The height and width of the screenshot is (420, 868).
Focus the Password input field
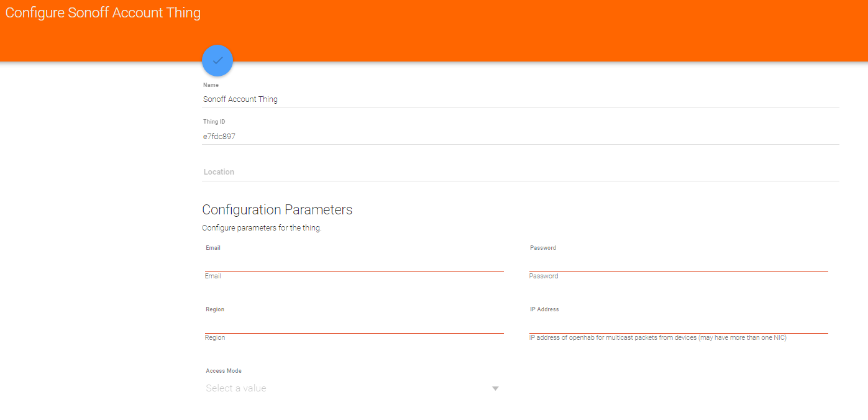pyautogui.click(x=678, y=263)
